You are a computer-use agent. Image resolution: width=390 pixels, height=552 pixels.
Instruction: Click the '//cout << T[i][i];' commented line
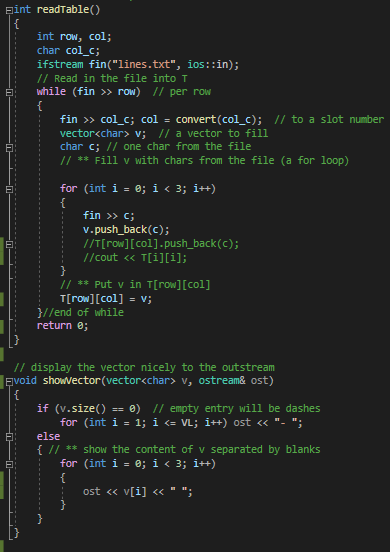tap(135, 257)
